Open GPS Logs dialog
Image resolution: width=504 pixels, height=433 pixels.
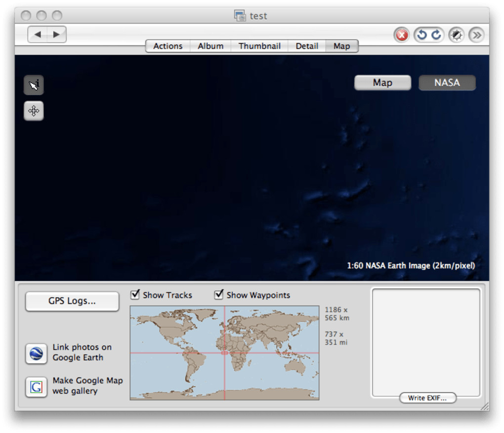coord(72,301)
